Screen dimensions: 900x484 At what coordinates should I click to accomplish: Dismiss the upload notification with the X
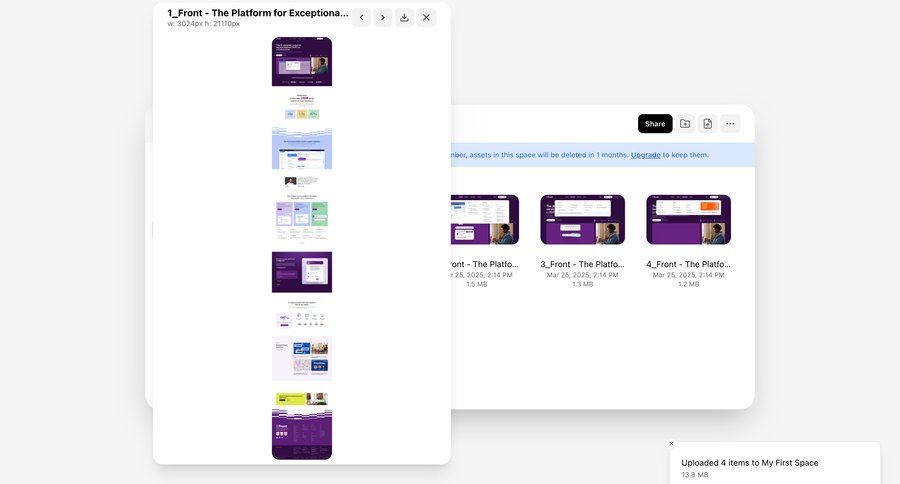click(671, 443)
